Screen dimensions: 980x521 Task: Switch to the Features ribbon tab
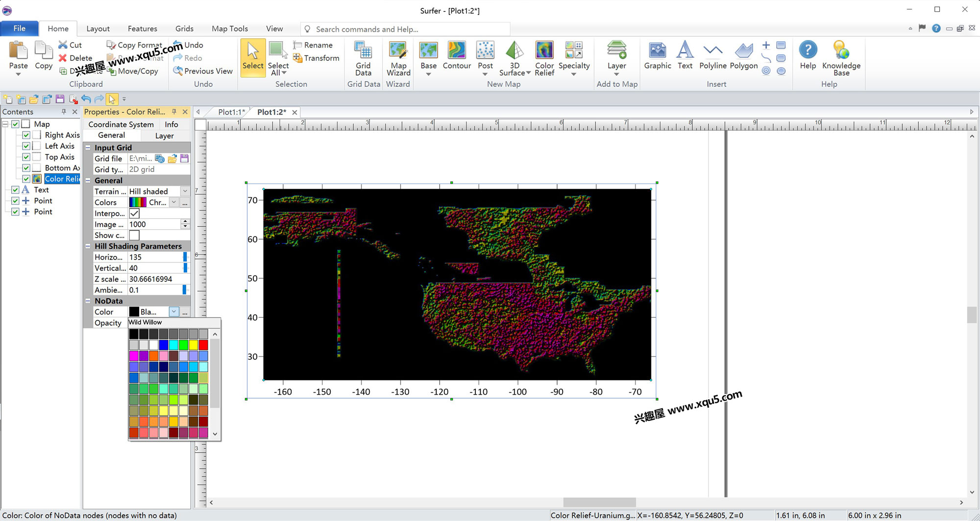click(x=143, y=29)
